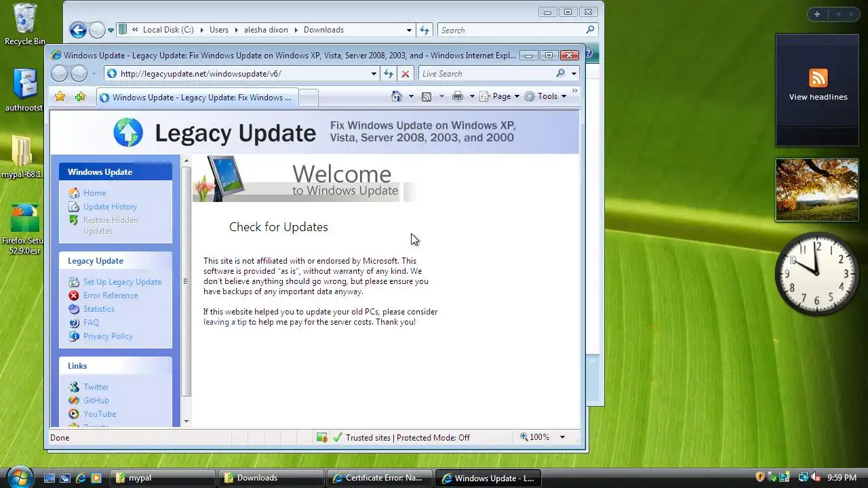Viewport: 868px width, 488px height.
Task: Open a new blank tab
Action: tap(309, 98)
